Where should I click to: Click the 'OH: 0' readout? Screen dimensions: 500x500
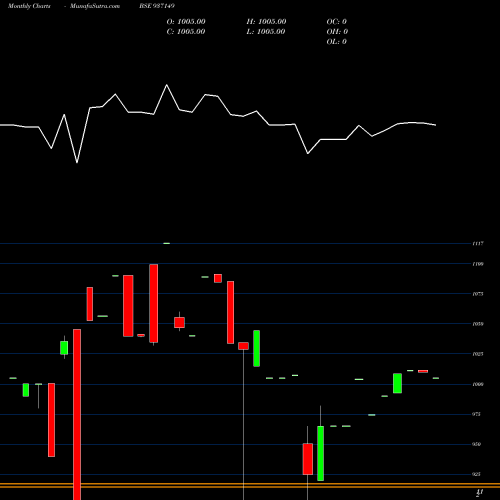coord(337,32)
